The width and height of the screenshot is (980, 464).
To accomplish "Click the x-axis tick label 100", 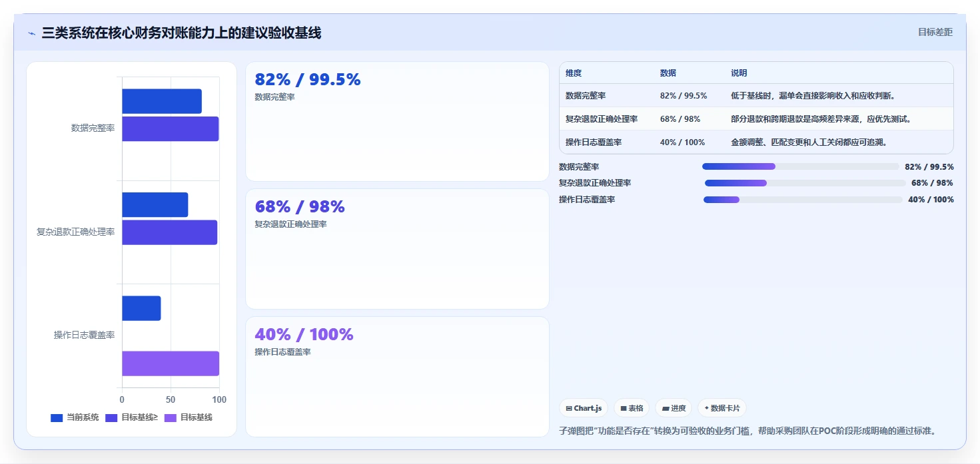I will click(219, 399).
